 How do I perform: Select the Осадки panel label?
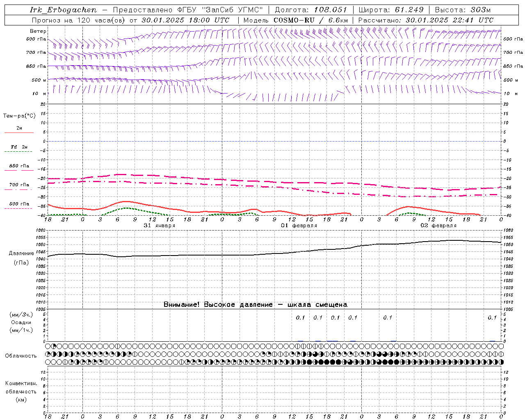click(x=21, y=322)
